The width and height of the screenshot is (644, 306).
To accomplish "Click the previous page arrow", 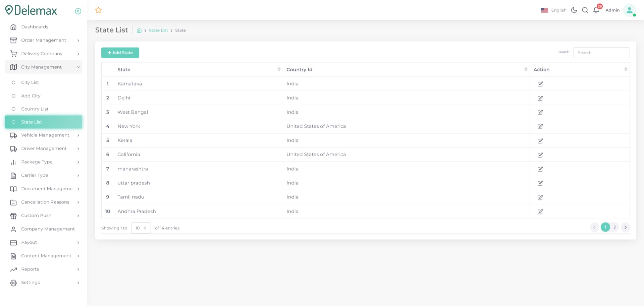I will (595, 227).
